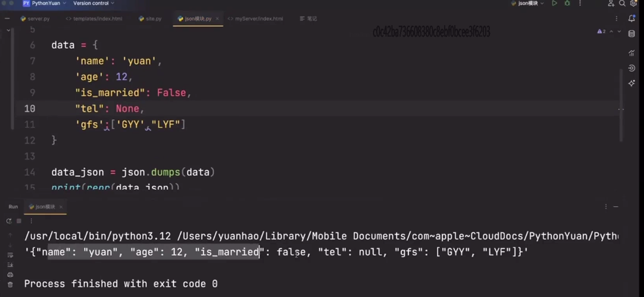
Task: Click the Rerun icon in Run panel
Action: point(9,221)
